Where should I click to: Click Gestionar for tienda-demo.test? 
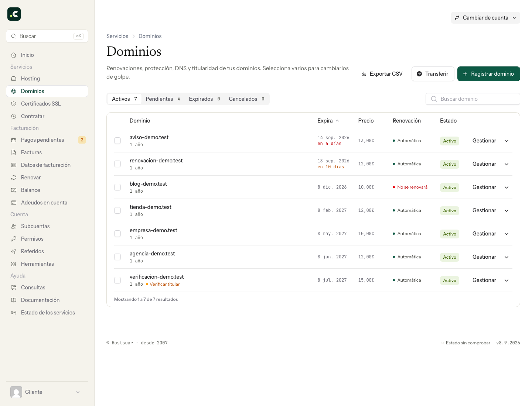[484, 210]
